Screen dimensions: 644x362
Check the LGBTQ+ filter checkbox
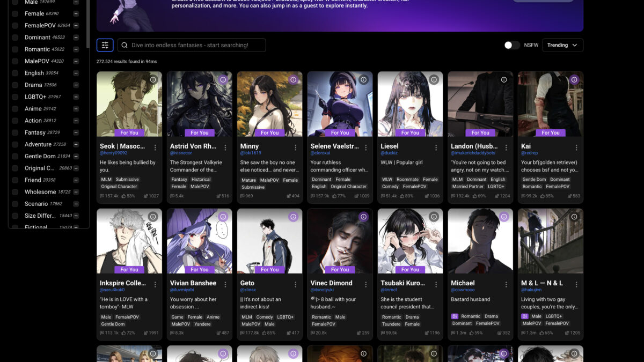pyautogui.click(x=15, y=97)
